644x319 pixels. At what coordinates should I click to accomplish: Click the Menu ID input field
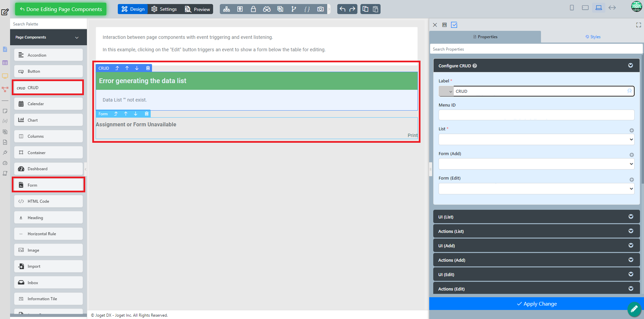536,115
